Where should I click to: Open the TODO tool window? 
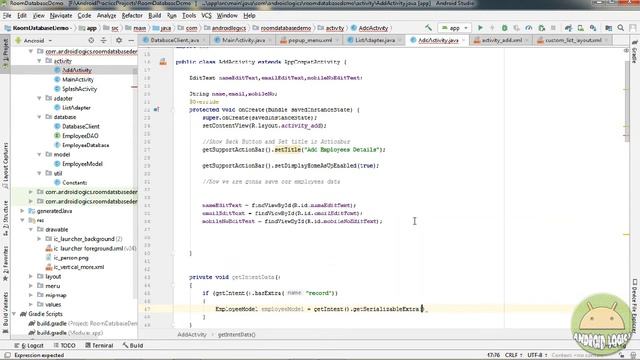pos(64,346)
